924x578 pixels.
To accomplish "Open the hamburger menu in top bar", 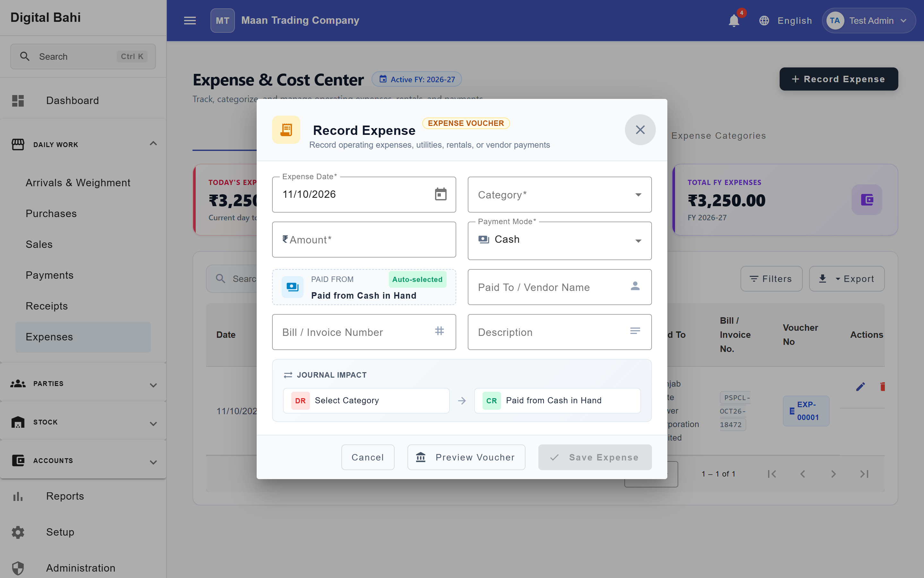I will (x=190, y=21).
